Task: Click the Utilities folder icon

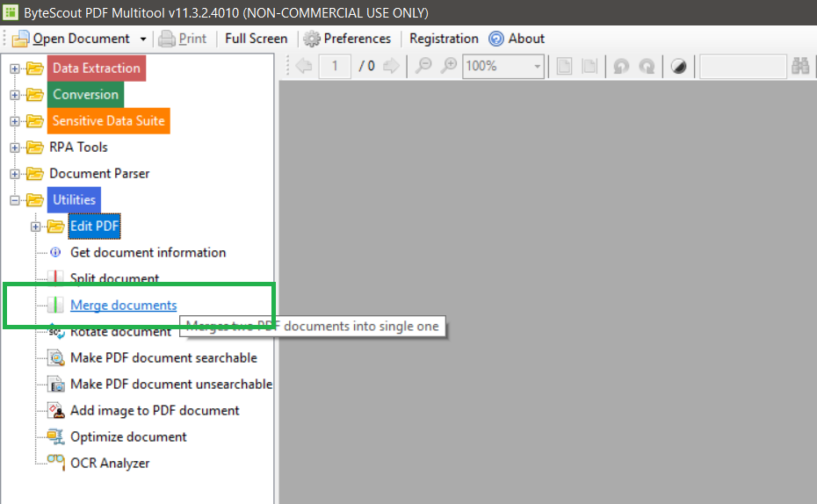Action: pos(35,200)
